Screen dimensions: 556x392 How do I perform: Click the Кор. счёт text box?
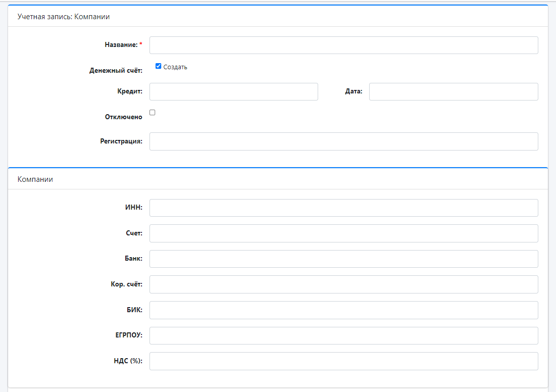[343, 284]
